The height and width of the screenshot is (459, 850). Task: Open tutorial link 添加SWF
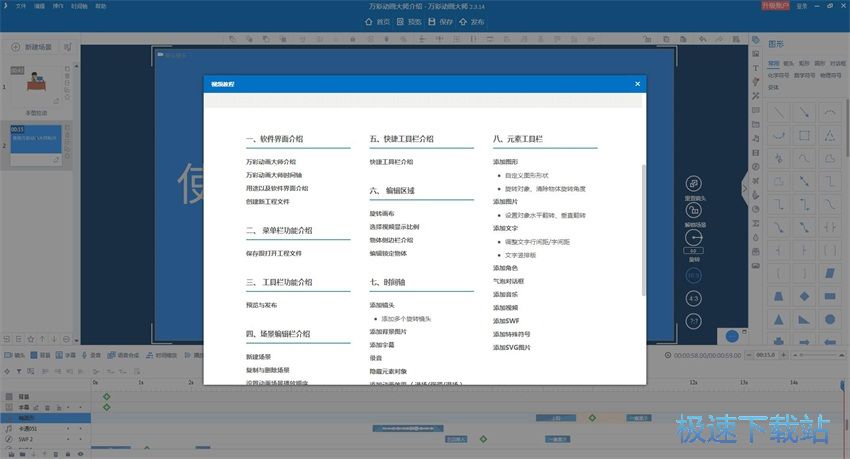click(x=506, y=321)
